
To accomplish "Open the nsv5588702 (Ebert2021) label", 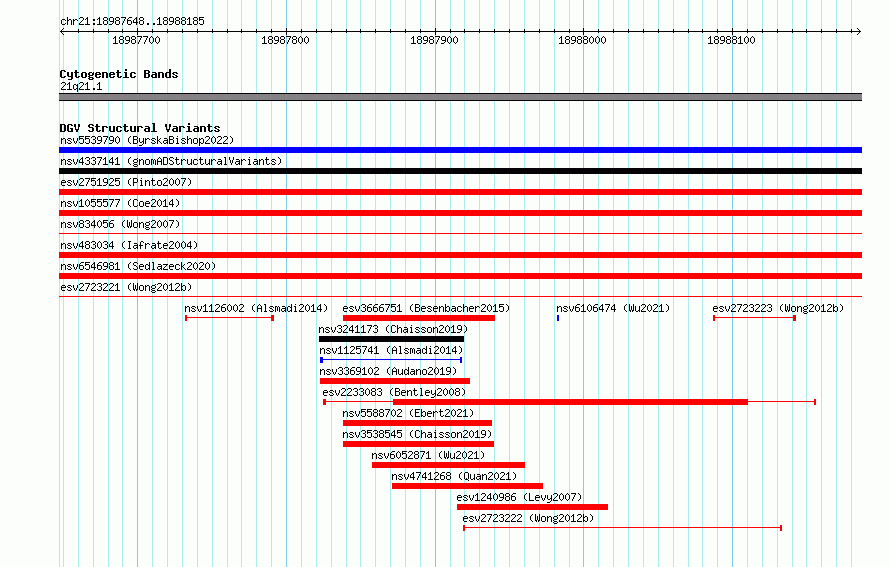I will pos(408,413).
